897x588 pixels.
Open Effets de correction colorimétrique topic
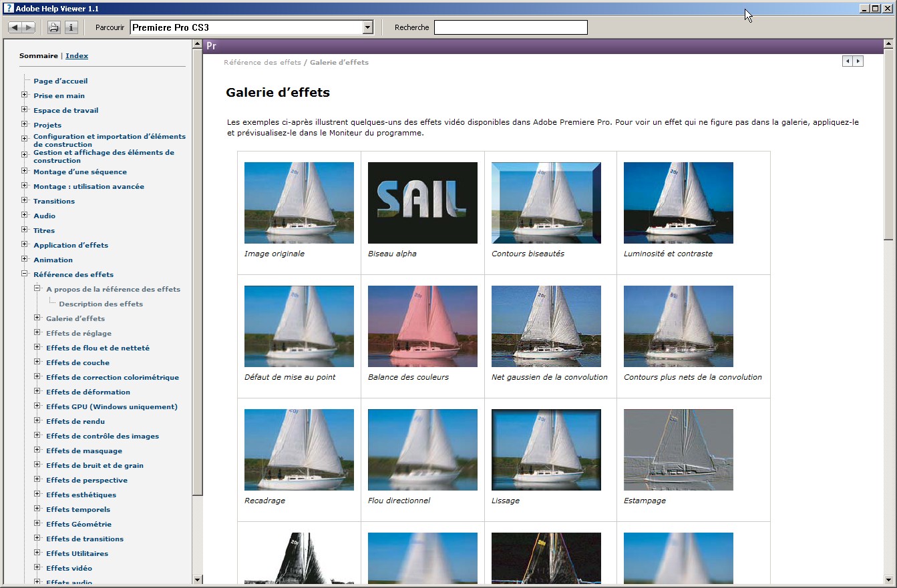click(112, 378)
